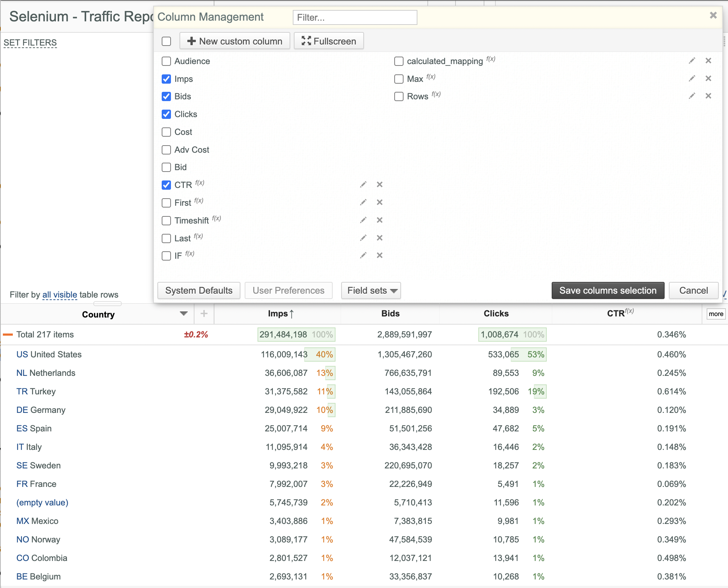The image size is (728, 588).
Task: Change the 'all visible' filter scope link
Action: coord(59,295)
